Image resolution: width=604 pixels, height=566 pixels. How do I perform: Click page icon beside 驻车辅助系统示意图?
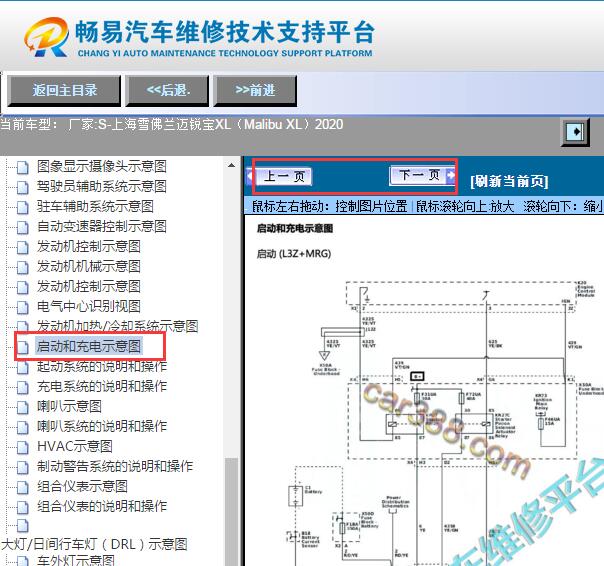click(x=23, y=207)
